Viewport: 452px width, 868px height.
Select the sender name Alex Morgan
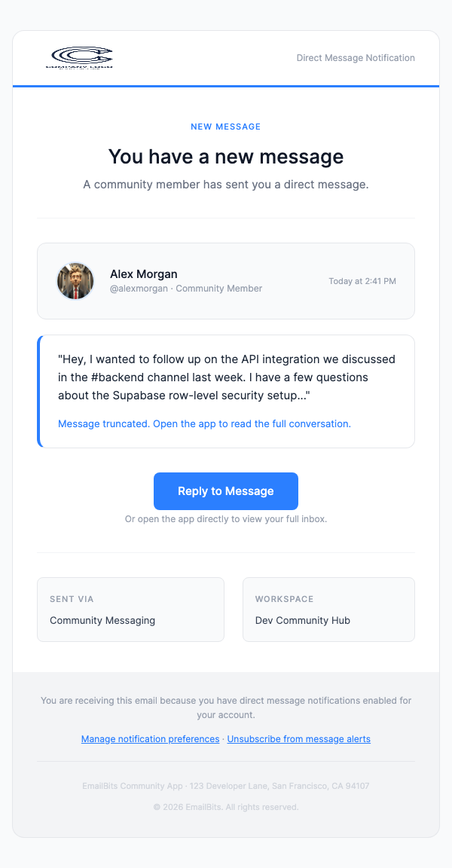pyautogui.click(x=144, y=274)
